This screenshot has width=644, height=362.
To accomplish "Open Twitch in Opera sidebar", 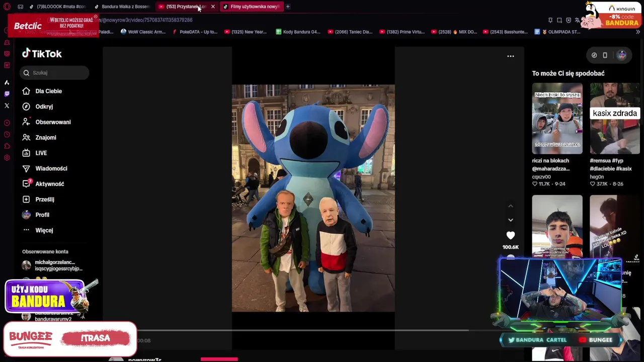I will 7,94.
